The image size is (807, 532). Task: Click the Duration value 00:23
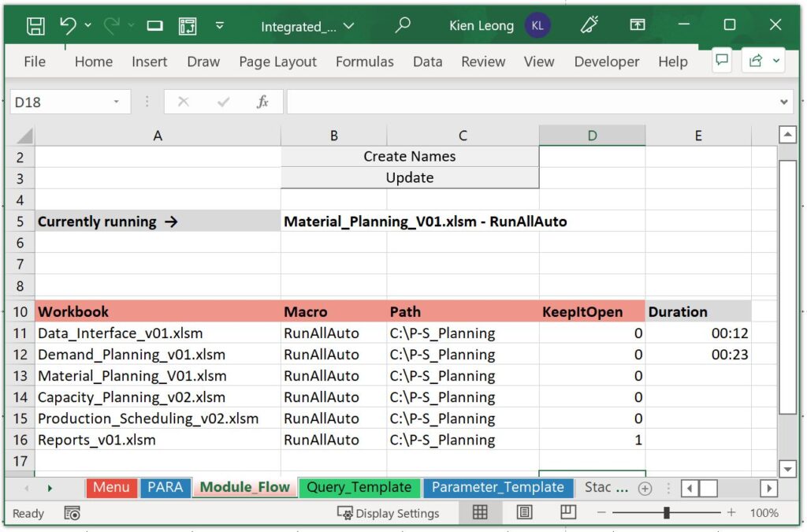point(698,355)
